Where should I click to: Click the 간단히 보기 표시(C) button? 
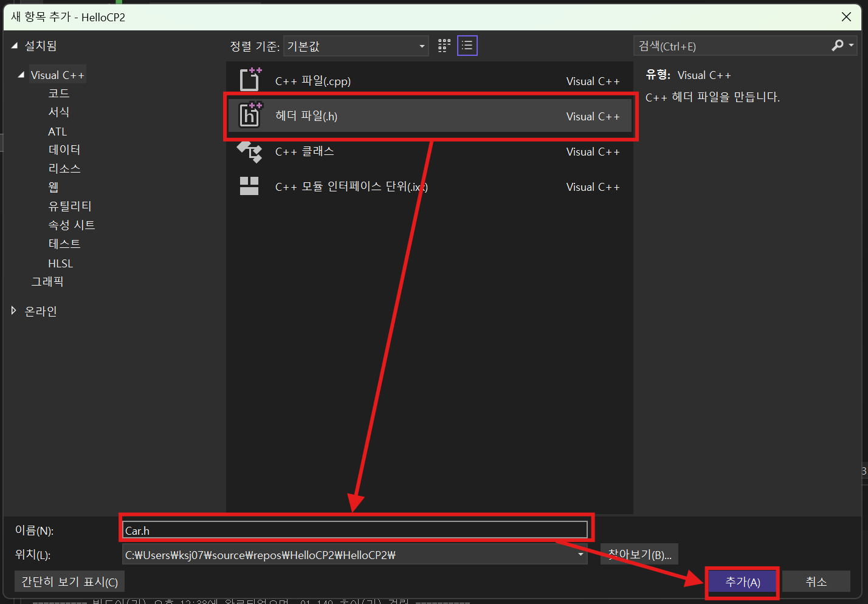point(69,582)
